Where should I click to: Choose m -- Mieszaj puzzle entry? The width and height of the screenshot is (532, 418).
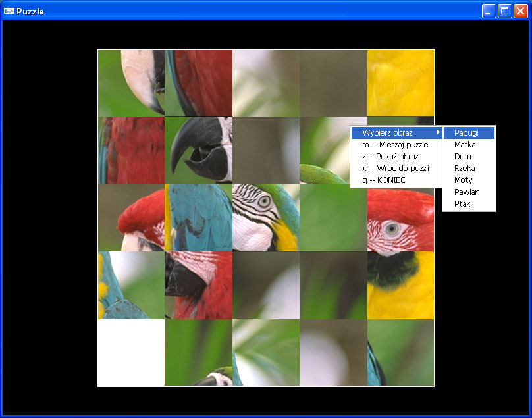pos(396,145)
